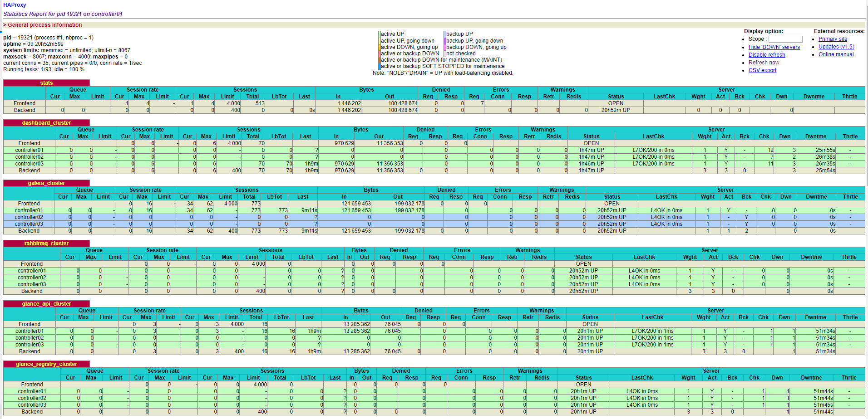Click the blue 'backup UP' legend swatch
Viewport: 868px width, 419px height.
[x=445, y=34]
